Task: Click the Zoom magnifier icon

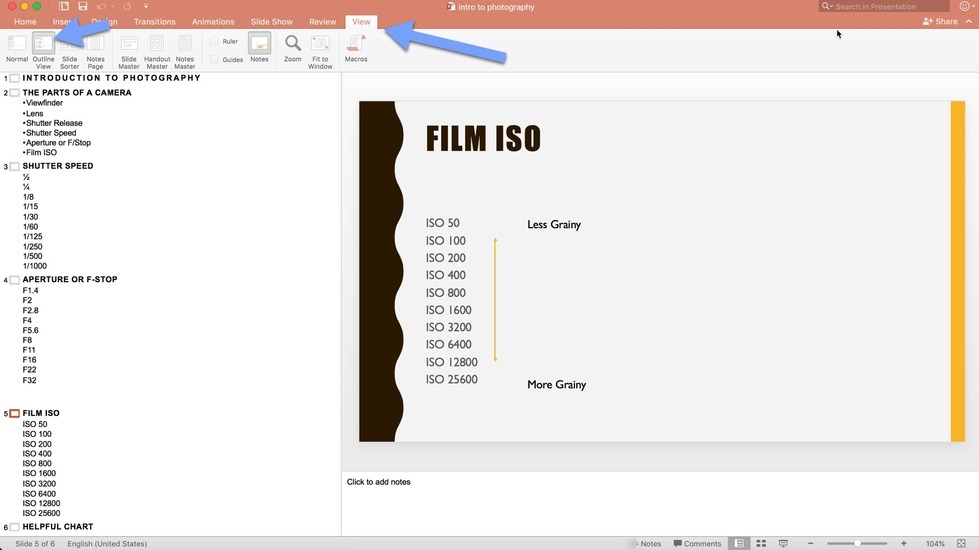Action: [x=292, y=46]
